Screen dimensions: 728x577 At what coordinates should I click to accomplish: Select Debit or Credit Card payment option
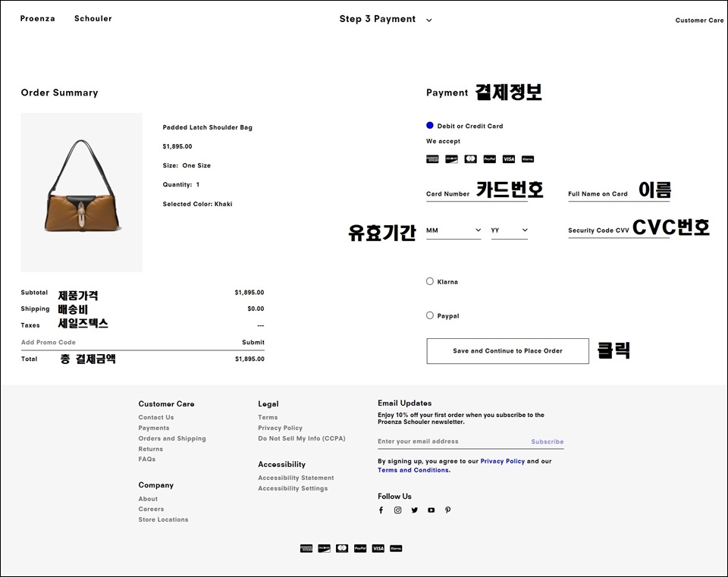point(430,125)
